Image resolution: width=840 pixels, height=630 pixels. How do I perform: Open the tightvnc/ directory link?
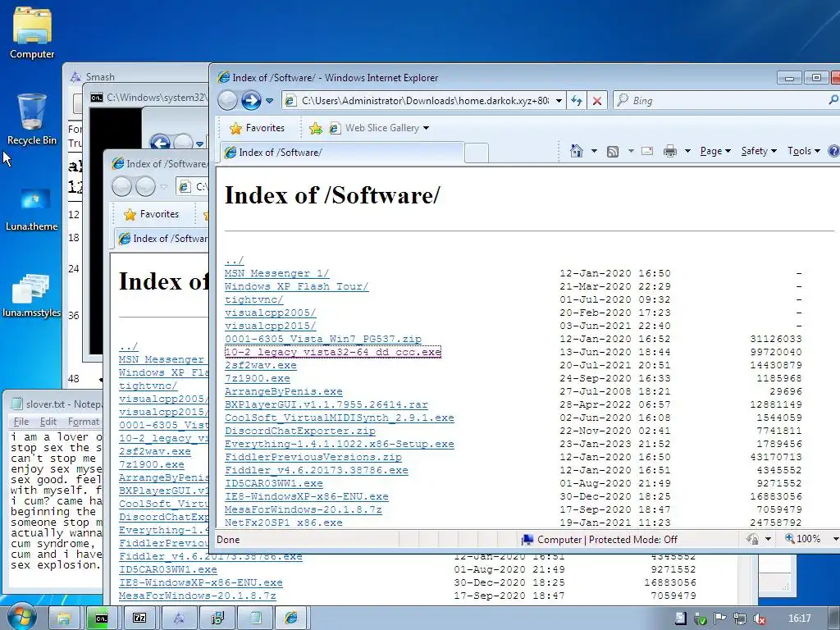[x=254, y=299]
